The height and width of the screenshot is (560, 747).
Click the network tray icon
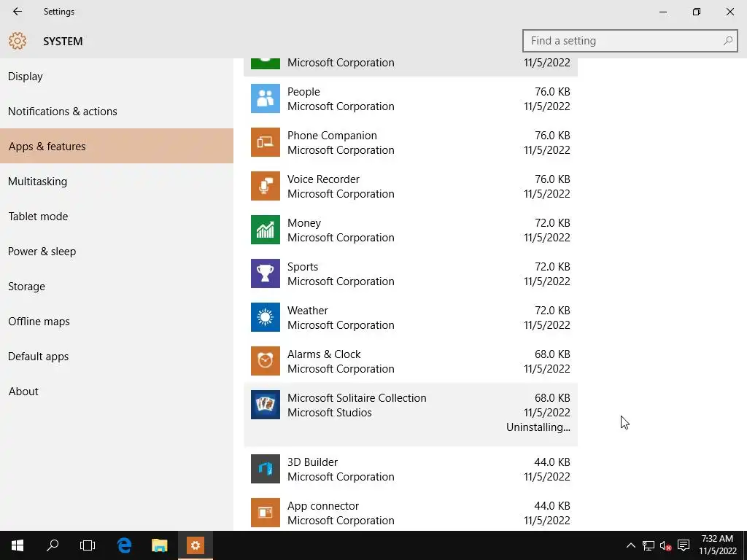tap(649, 545)
